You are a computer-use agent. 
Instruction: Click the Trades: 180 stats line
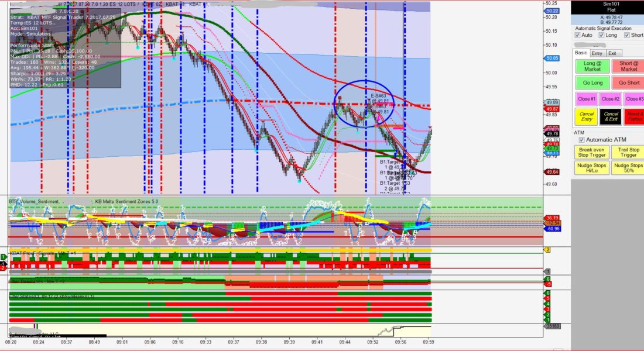(53, 62)
